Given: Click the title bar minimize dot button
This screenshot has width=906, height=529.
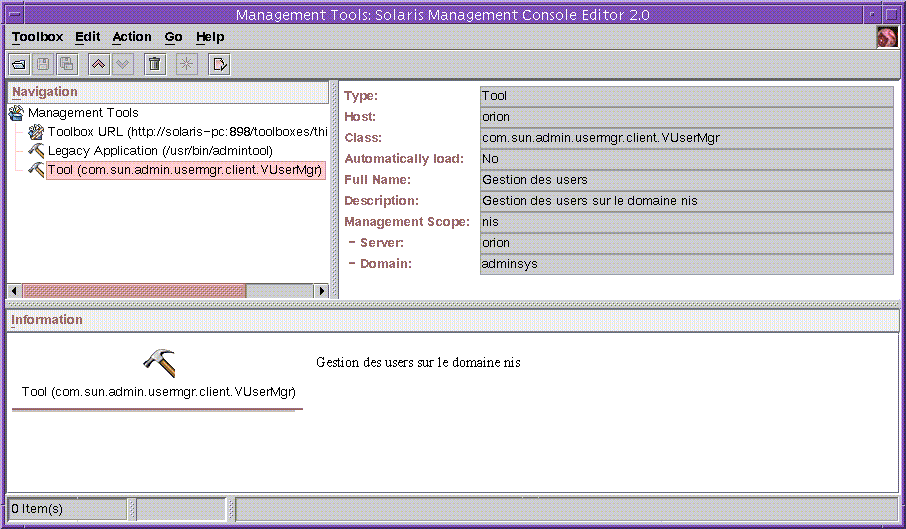Looking at the screenshot, I should click(872, 14).
